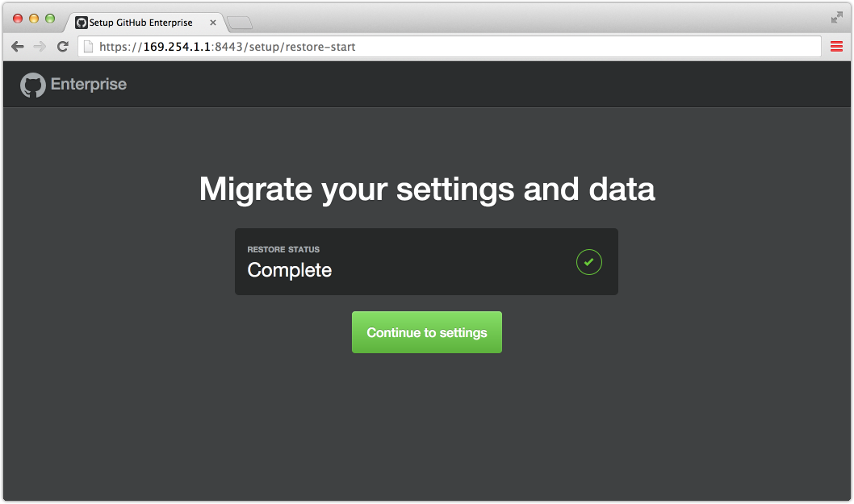Click the browser forward arrow
Screen dimensions: 854x504
(x=40, y=47)
